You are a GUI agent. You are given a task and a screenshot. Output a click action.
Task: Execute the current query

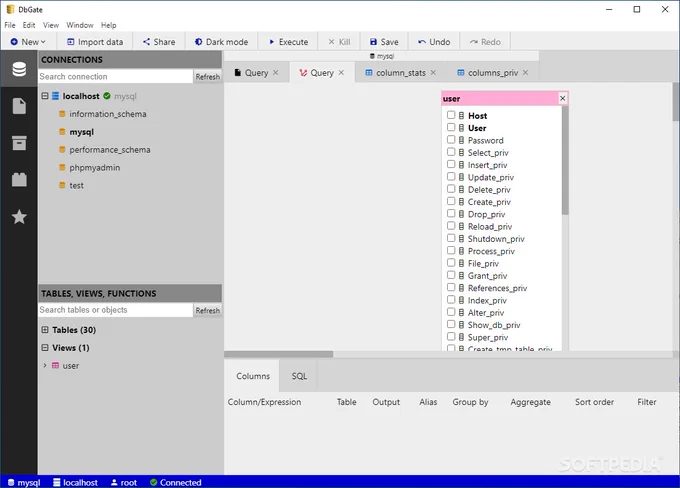[288, 42]
